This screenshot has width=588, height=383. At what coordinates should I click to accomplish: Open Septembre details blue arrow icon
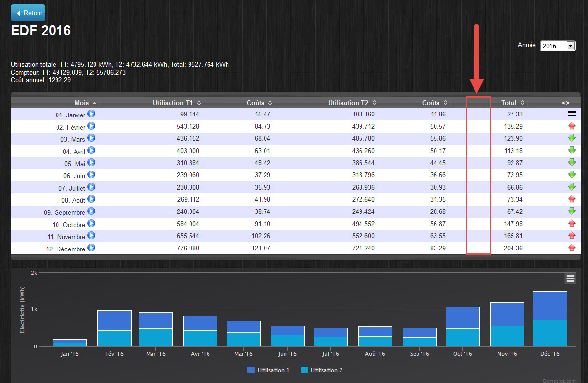coord(91,211)
